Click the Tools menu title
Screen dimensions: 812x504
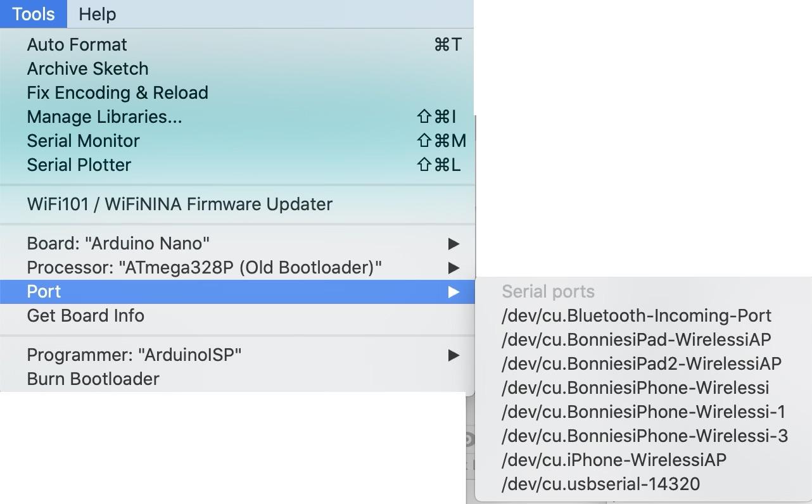pyautogui.click(x=33, y=14)
